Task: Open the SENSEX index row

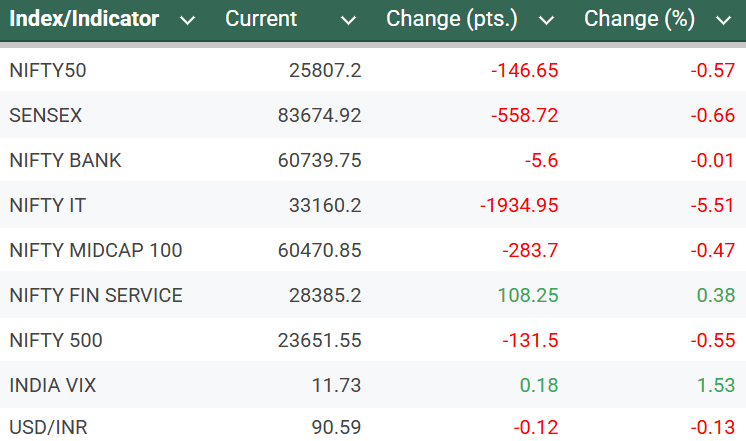Action: coord(45,115)
